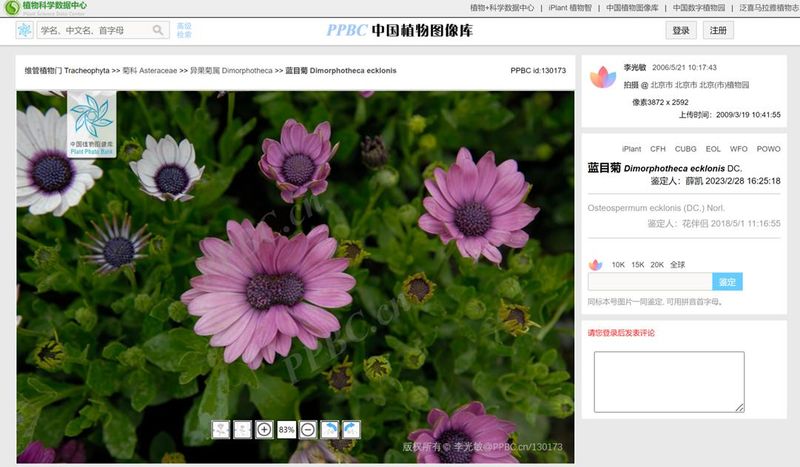Select the 全球 identification range option
Viewport: 800px width, 467px height.
pyautogui.click(x=678, y=265)
